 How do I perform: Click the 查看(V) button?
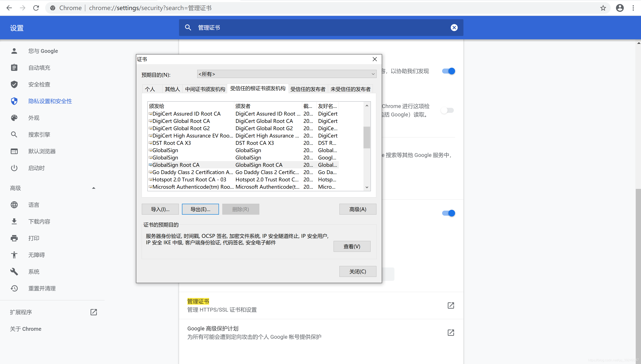352,247
